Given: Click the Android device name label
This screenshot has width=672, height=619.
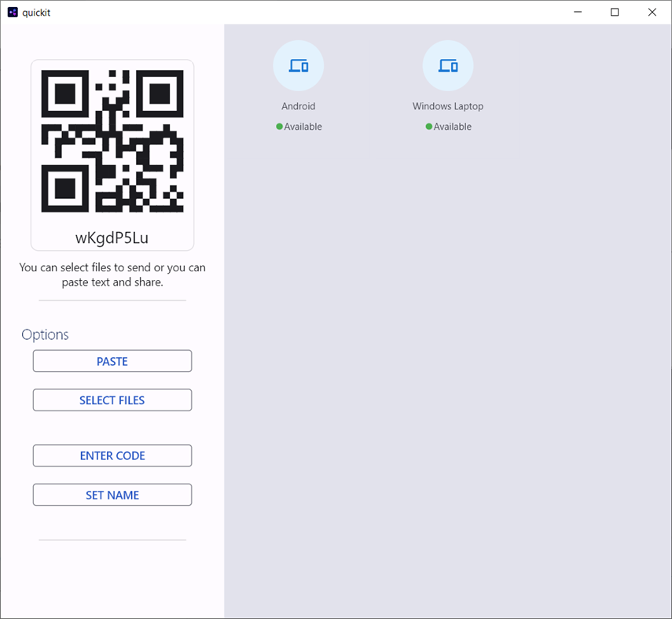Looking at the screenshot, I should click(x=299, y=105).
